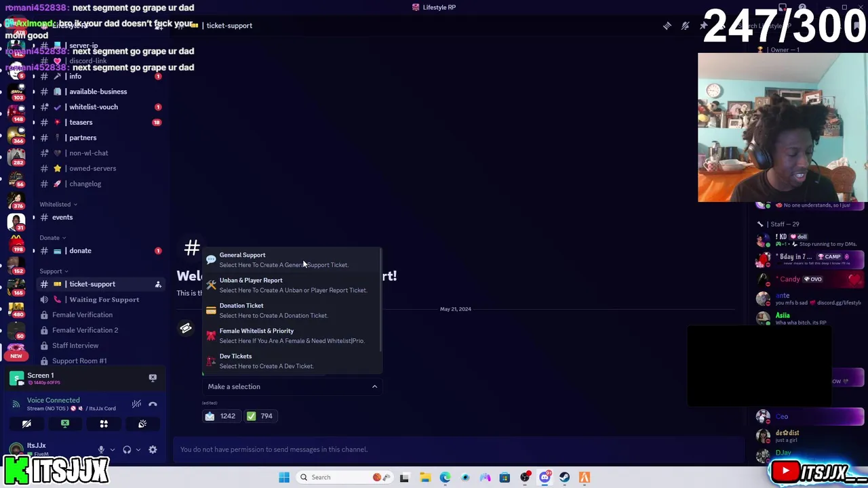Click create invite icon on ticket-support

click(158, 285)
